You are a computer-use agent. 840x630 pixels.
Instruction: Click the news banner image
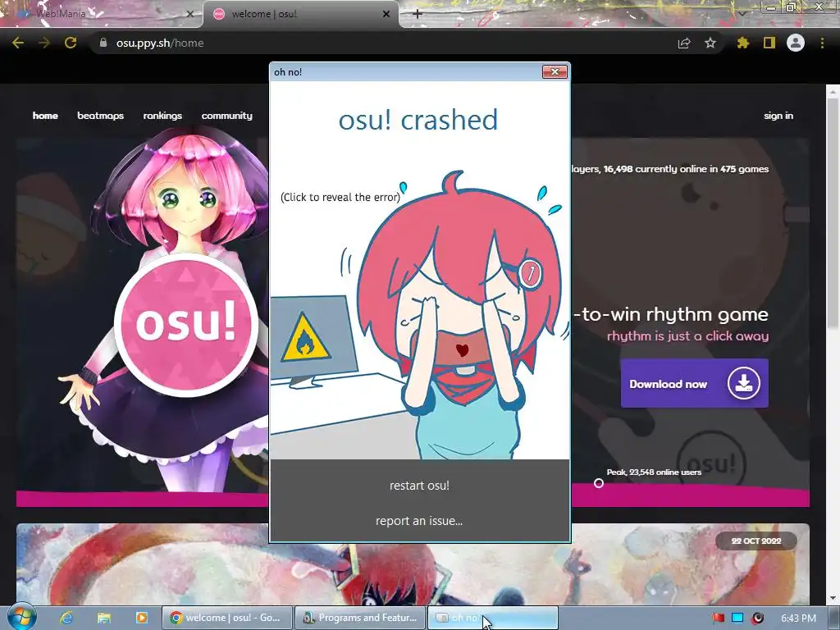click(x=413, y=564)
